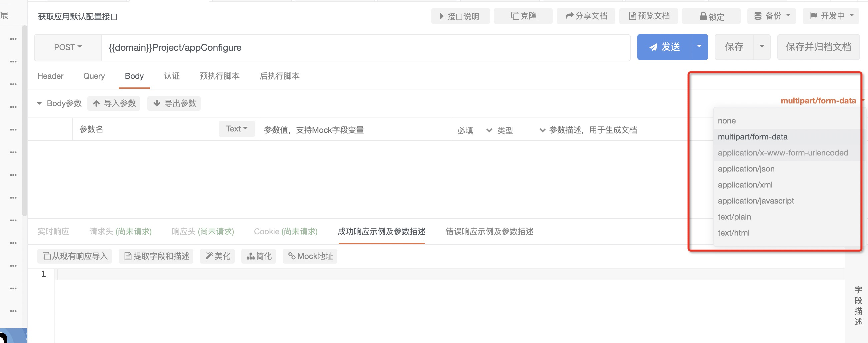This screenshot has height=343, width=868.
Task: Open the 认证 authentication tab
Action: 172,76
